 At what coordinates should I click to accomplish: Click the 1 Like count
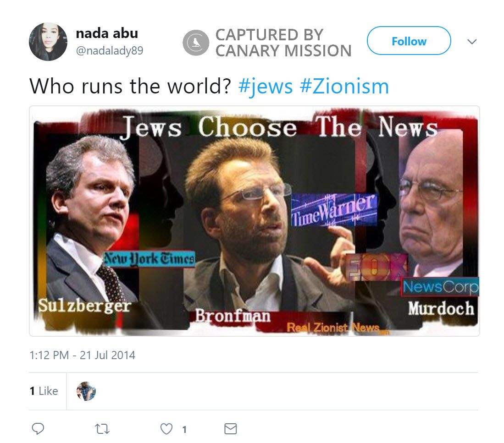[x=44, y=391]
